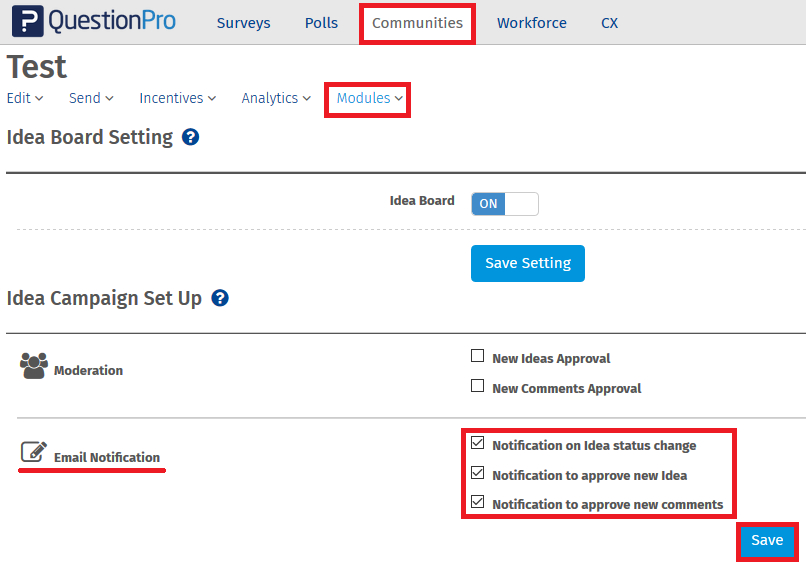Image resolution: width=806 pixels, height=563 pixels.
Task: Check the New Comments Approval box
Action: (478, 387)
